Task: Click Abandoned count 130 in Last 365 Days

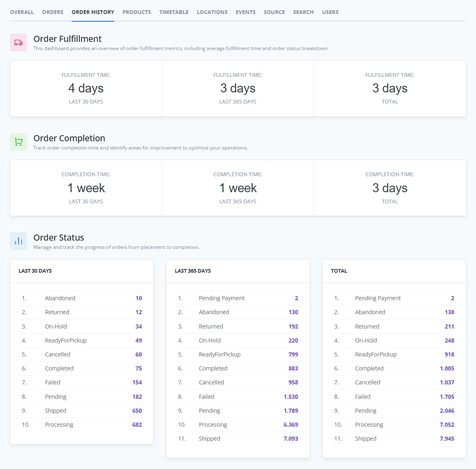Action: 293,312
